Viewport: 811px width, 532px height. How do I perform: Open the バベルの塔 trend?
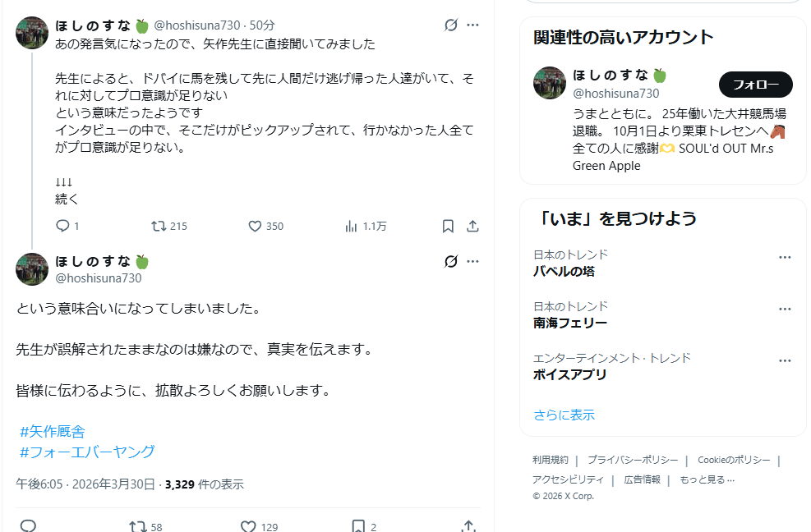(564, 271)
